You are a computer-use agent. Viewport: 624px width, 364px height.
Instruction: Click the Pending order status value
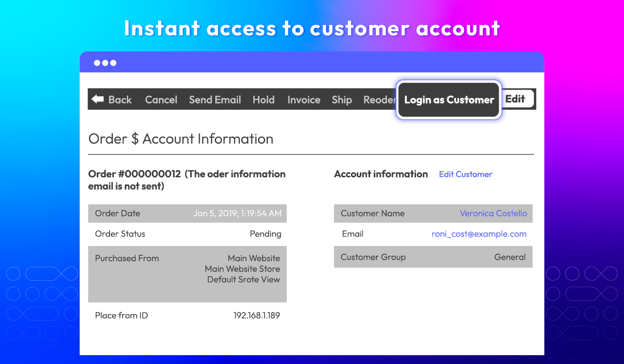coord(265,234)
